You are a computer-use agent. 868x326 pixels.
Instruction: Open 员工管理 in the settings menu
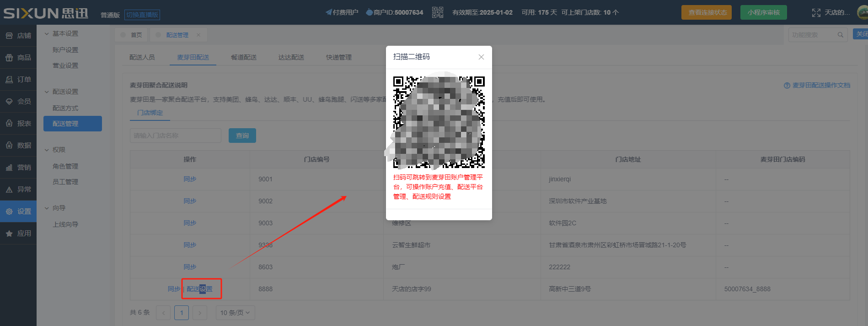point(65,182)
